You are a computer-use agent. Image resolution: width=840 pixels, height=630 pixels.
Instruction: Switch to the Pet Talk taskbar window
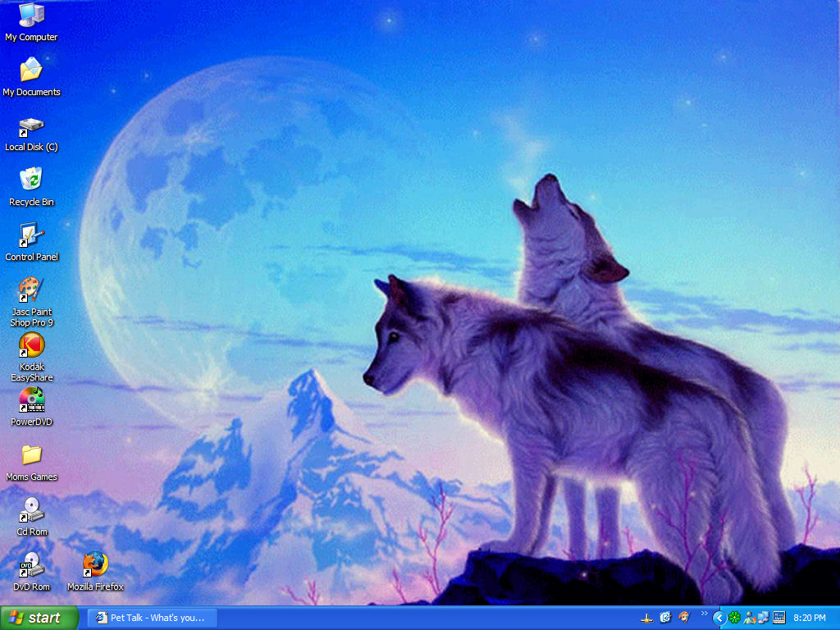tap(153, 618)
